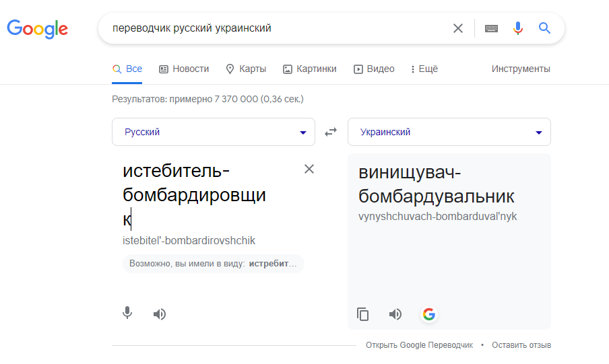
Task: Search translation with the Google G icon
Action: 429,314
